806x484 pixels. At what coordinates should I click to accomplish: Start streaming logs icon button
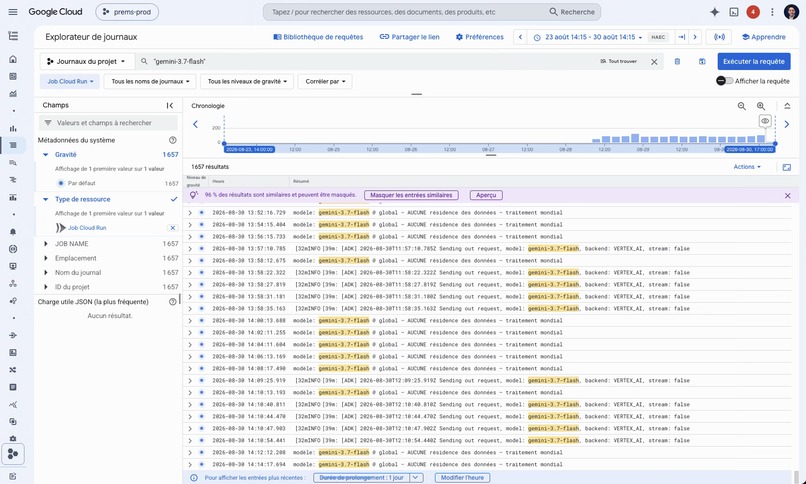[720, 37]
